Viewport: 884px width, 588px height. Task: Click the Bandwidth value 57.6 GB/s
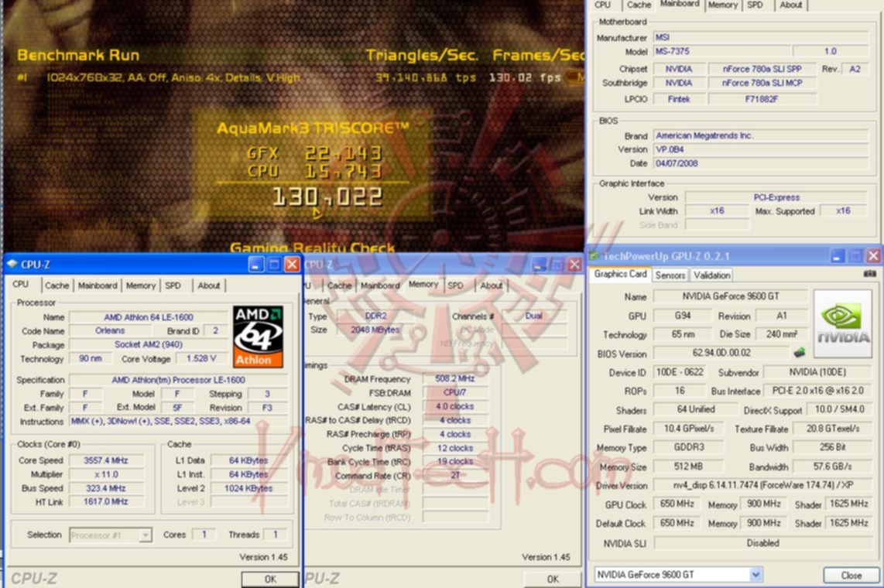(832, 467)
